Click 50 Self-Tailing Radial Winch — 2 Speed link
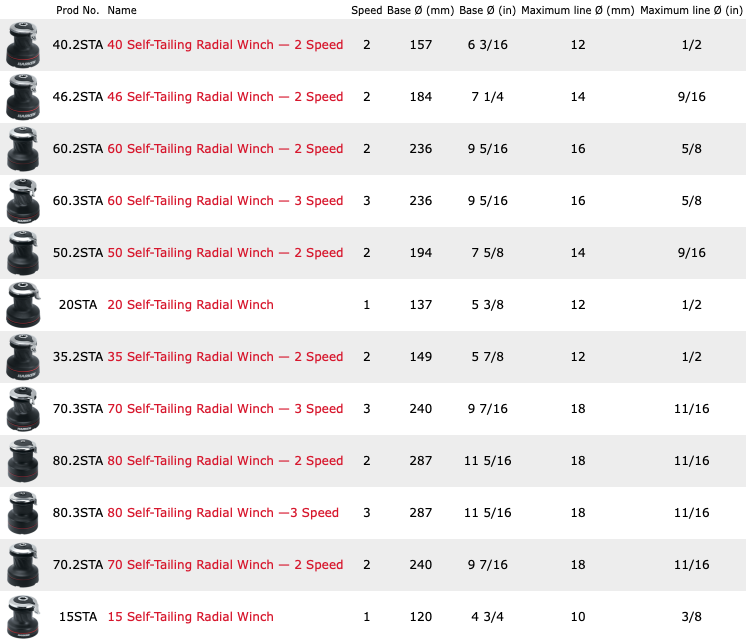Screen dimensions: 747x644 pos(225,253)
